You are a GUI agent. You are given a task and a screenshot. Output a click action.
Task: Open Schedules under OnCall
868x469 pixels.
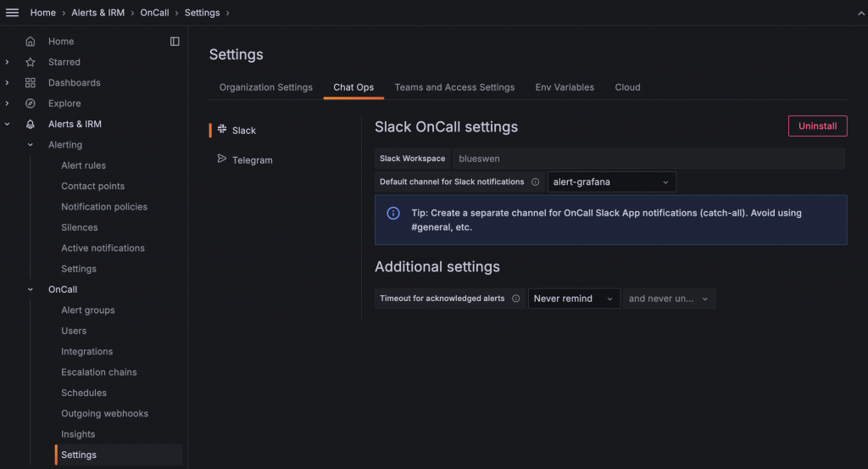pyautogui.click(x=84, y=393)
